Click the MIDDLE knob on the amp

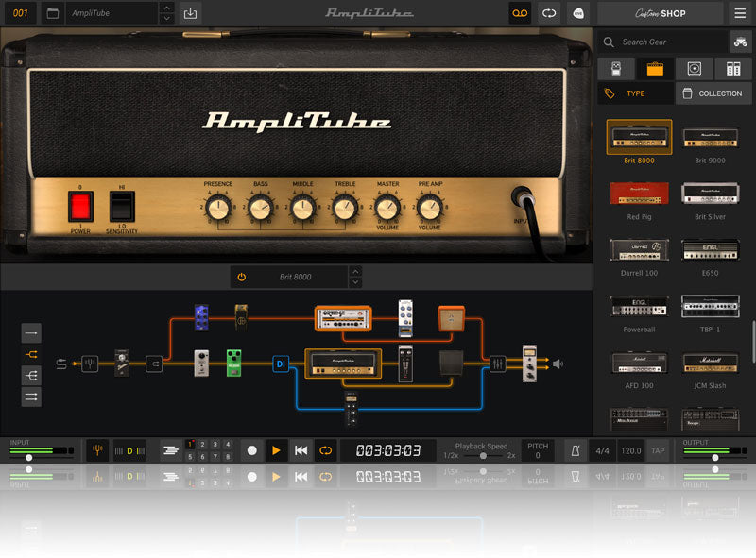click(x=302, y=208)
